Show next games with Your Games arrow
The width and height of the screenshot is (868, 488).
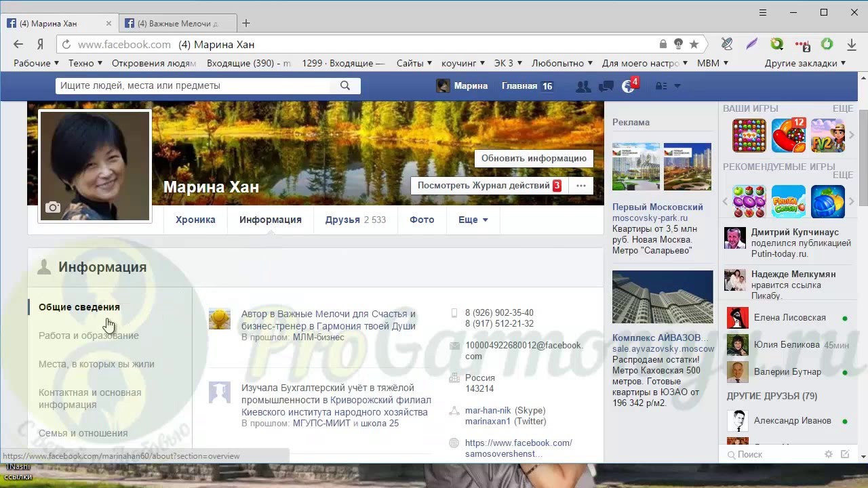click(x=852, y=136)
